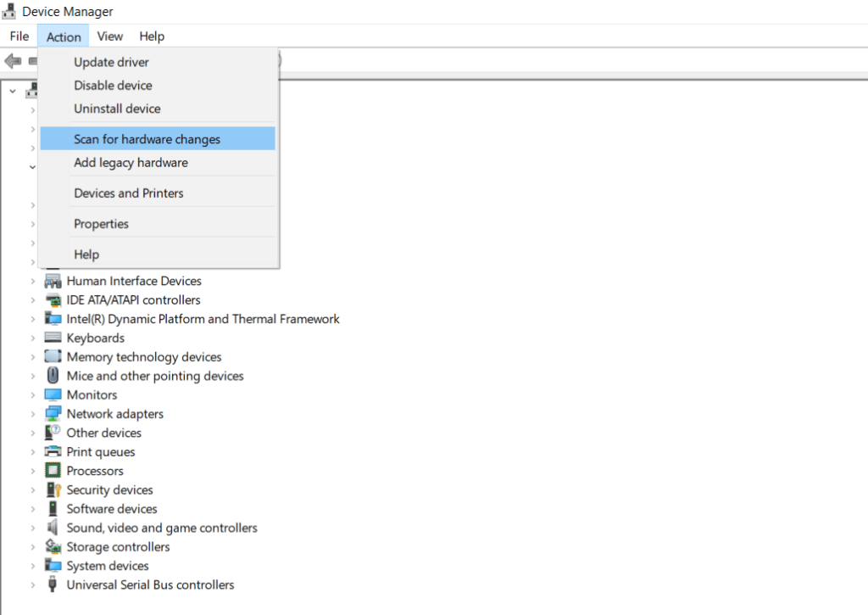
Task: Click the Security devices icon
Action: [x=53, y=489]
